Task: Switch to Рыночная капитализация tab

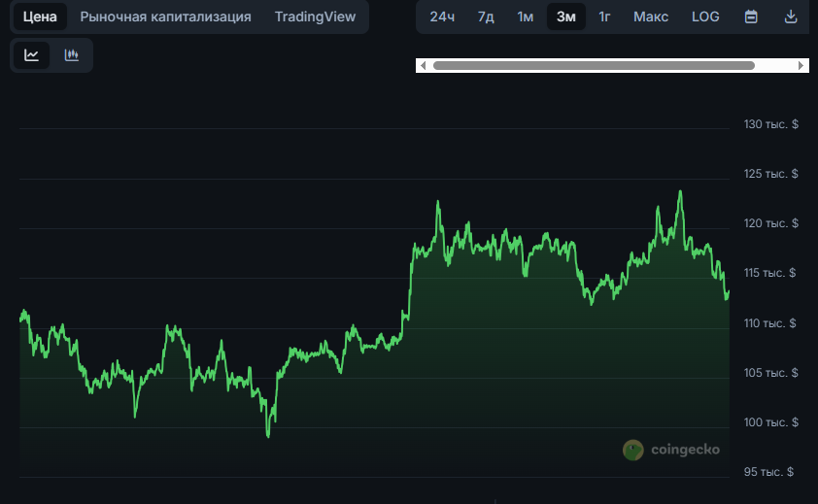Action: 165,17
